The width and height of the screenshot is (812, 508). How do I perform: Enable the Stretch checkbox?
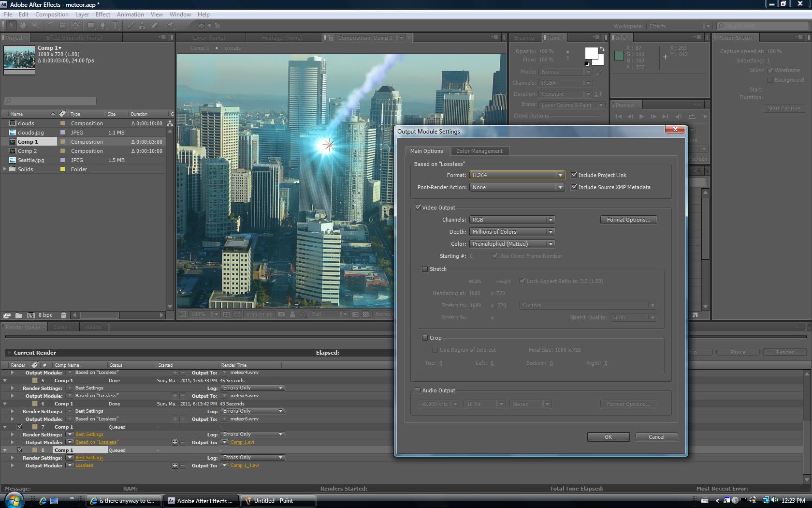[x=425, y=269]
